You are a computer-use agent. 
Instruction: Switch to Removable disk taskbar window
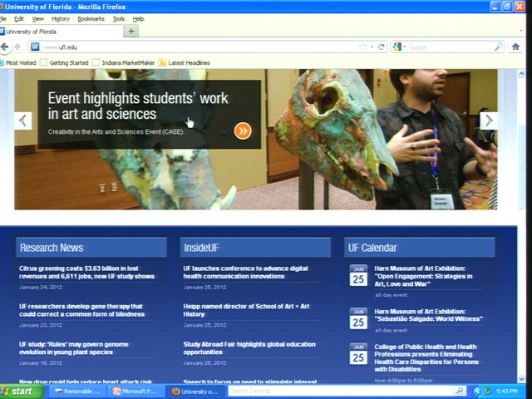coord(77,392)
